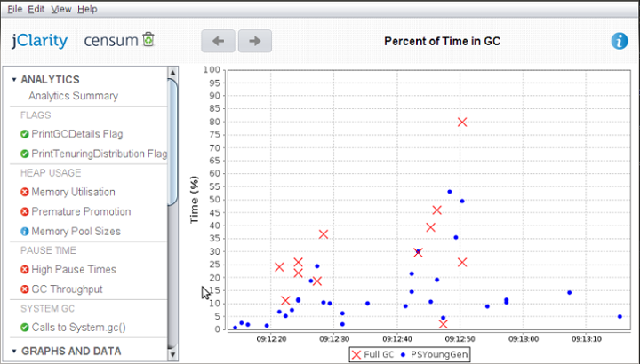Click the sidebar vertical scrollbar thumb
This screenshot has height=364, width=640.
pyautogui.click(x=172, y=142)
